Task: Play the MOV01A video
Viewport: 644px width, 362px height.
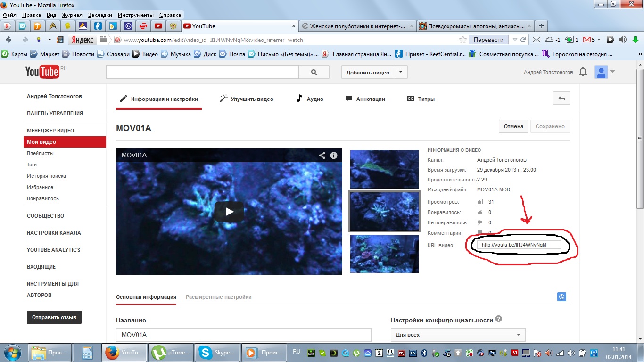Action: [x=229, y=212]
